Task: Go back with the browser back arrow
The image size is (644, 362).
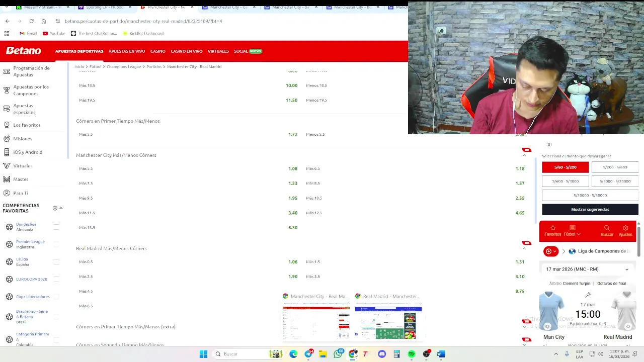Action: 7,21
